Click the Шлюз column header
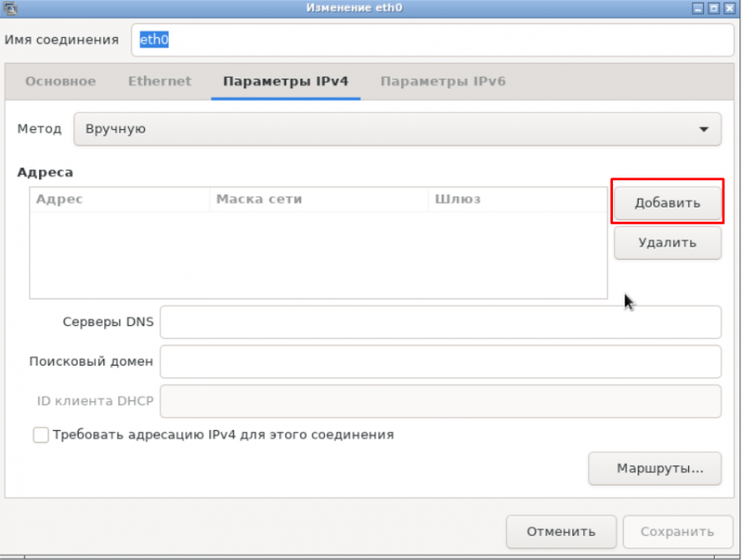The width and height of the screenshot is (742, 560). tap(517, 199)
